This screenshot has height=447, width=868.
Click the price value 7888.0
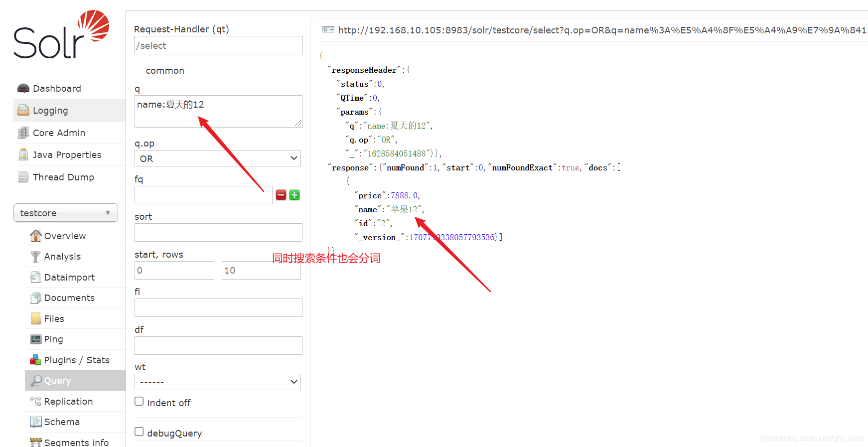tap(405, 195)
